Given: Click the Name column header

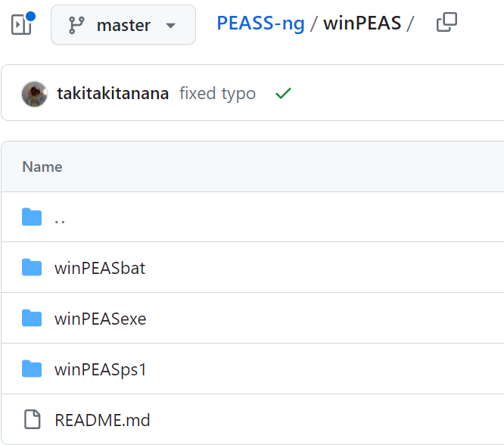Looking at the screenshot, I should (42, 166).
